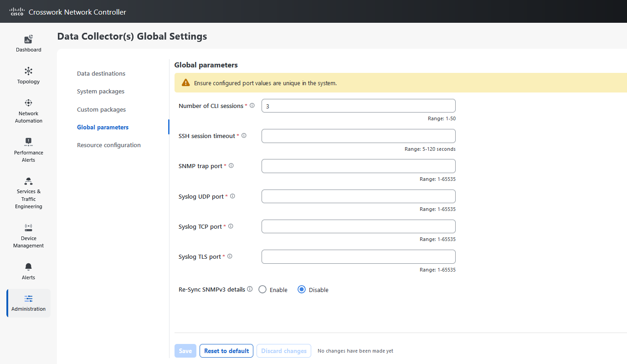The image size is (627, 364).
Task: Focus the Syslog UDP port field
Action: [359, 196]
